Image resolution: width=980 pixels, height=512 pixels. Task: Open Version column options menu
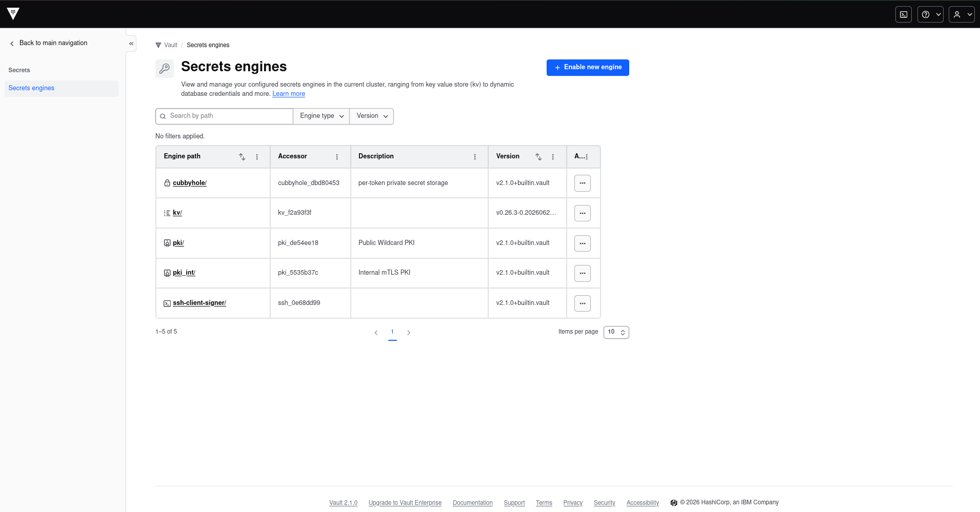tap(553, 157)
